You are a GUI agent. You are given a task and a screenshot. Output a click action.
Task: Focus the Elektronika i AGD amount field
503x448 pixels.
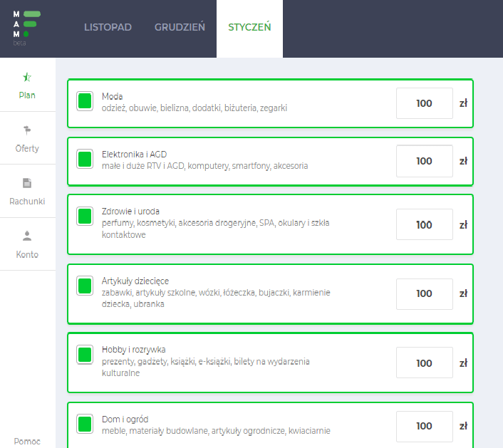pyautogui.click(x=424, y=161)
